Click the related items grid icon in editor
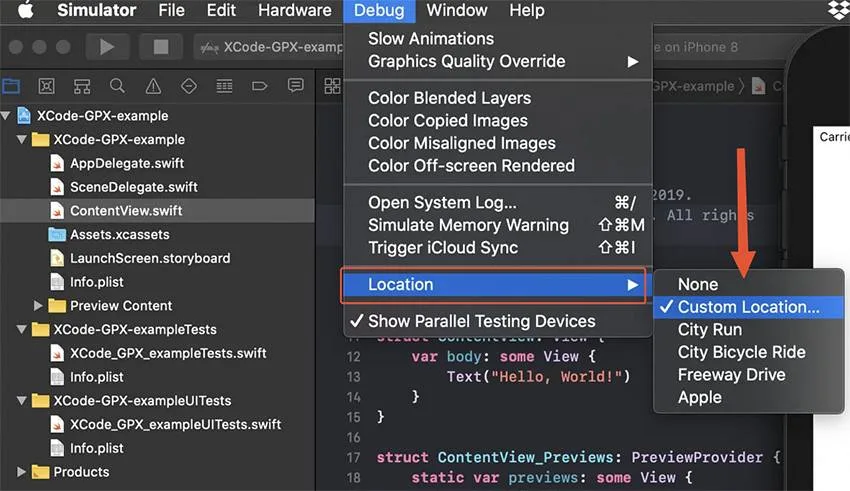The width and height of the screenshot is (850, 491). coord(332,86)
